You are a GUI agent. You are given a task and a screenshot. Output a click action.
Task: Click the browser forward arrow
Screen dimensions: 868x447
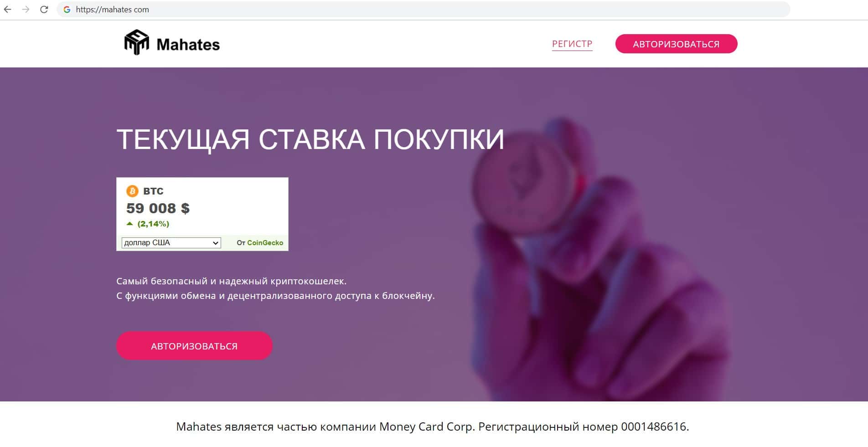pos(26,10)
